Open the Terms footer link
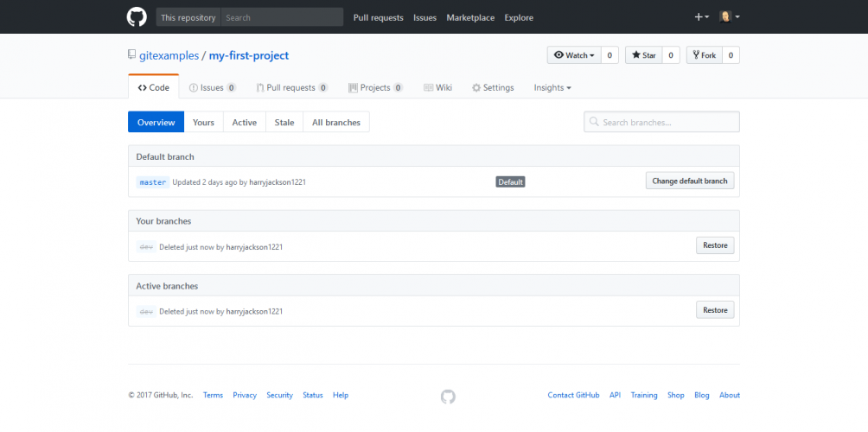 [x=214, y=395]
